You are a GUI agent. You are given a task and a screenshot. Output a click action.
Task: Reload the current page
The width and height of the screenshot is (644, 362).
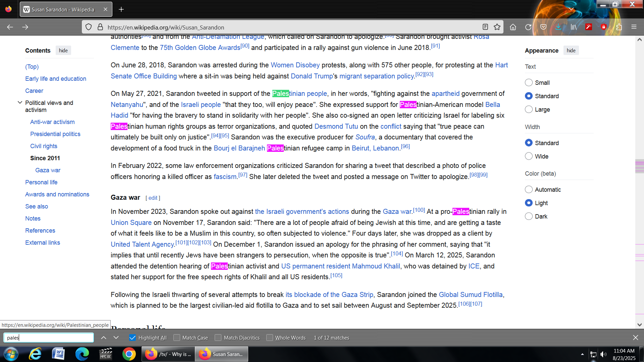[x=528, y=27]
